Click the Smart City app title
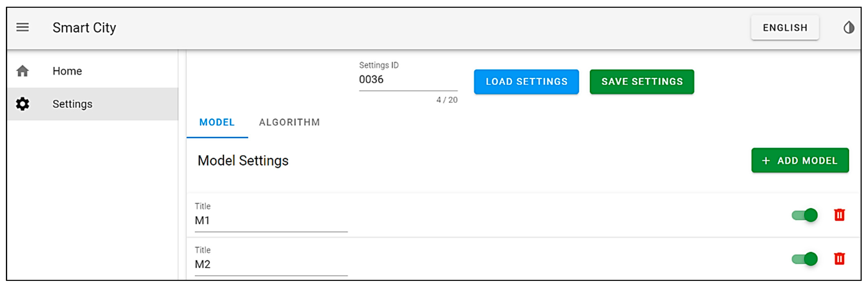The height and width of the screenshot is (287, 868). coord(84,28)
